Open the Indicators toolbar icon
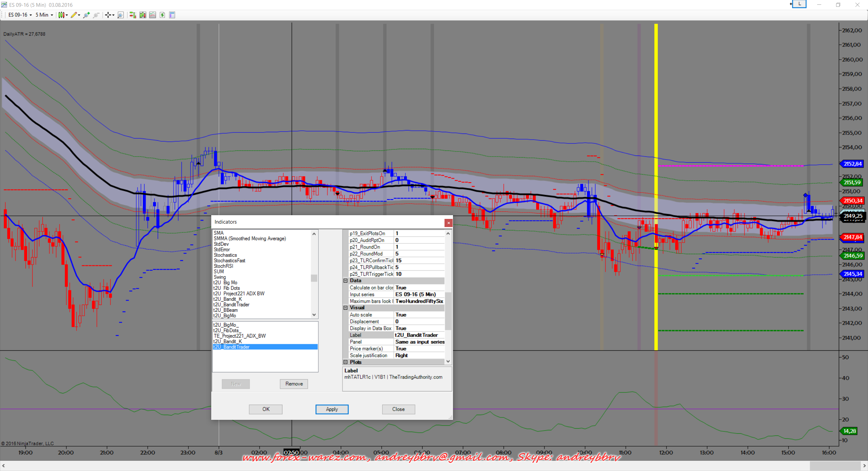The image size is (868, 471). 153,15
